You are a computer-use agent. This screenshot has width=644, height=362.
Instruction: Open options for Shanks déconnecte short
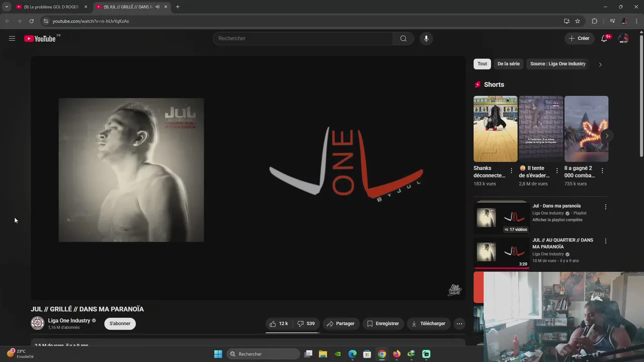[512, 171]
